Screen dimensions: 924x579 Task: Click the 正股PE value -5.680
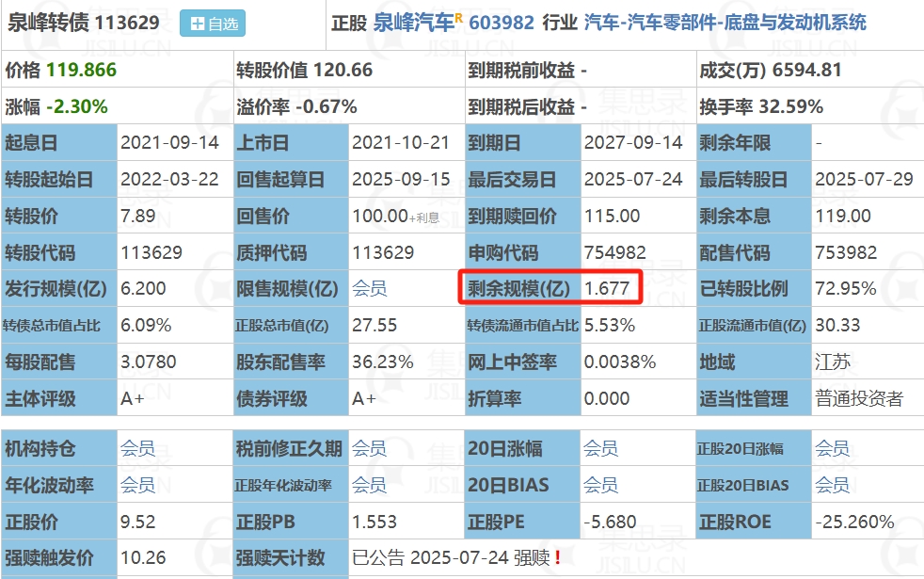click(x=610, y=522)
